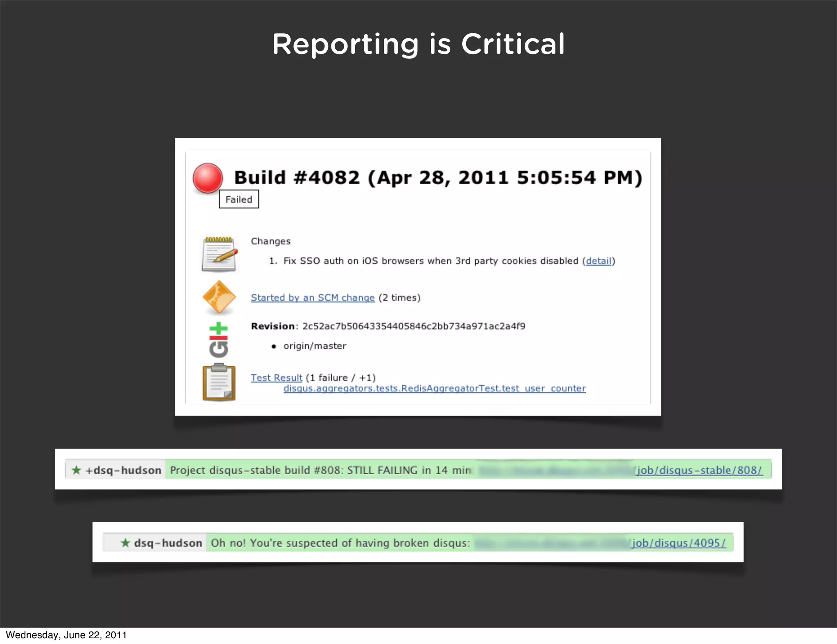Open the job/disqus-stable/808/ link
The image size is (837, 644).
(x=699, y=470)
